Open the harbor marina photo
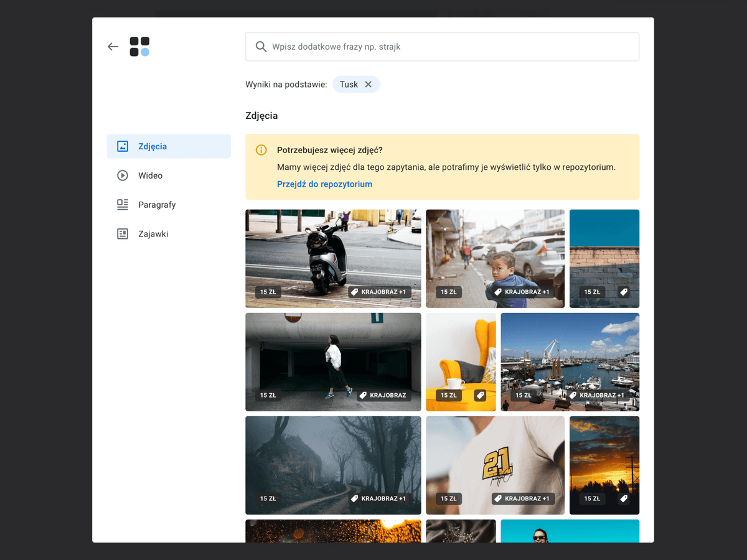 coord(570,362)
